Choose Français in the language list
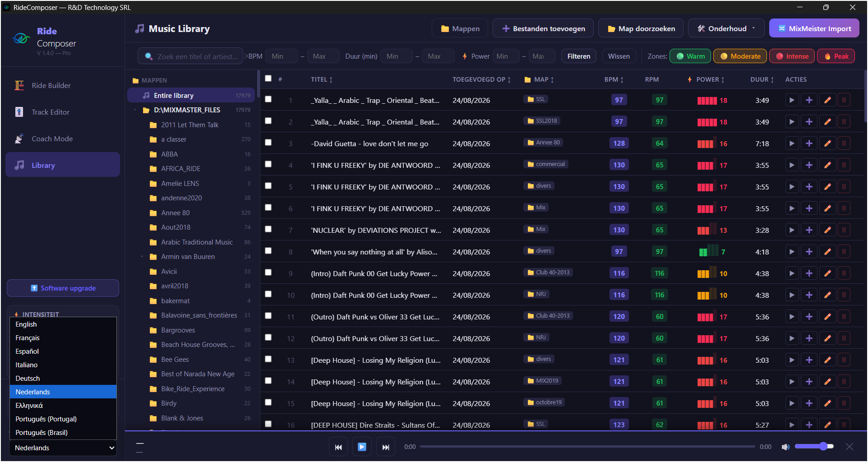 coord(63,338)
